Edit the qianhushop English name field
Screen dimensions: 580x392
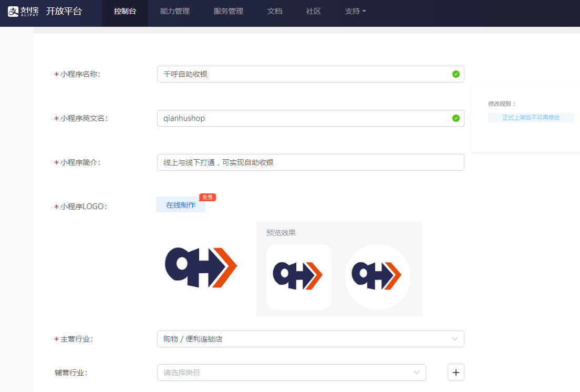310,118
